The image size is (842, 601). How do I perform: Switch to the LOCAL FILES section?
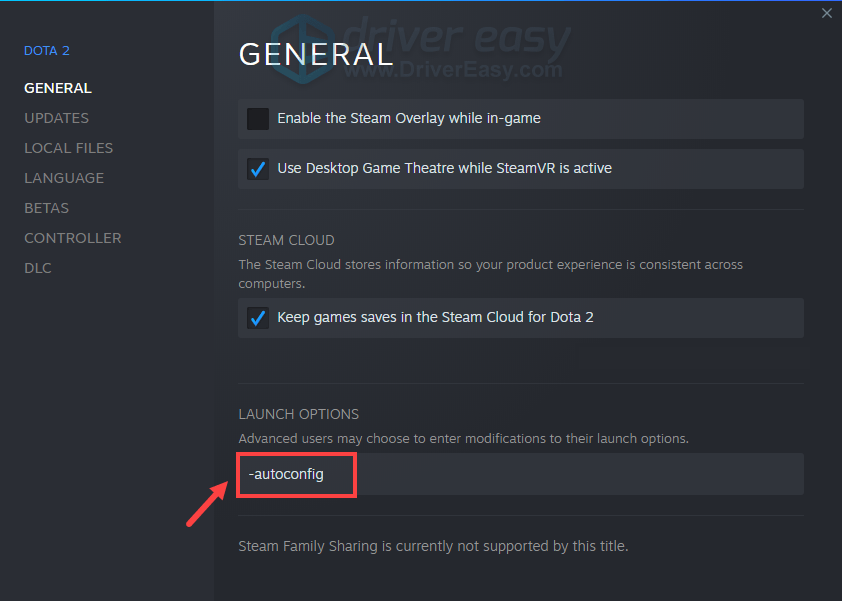[x=69, y=148]
